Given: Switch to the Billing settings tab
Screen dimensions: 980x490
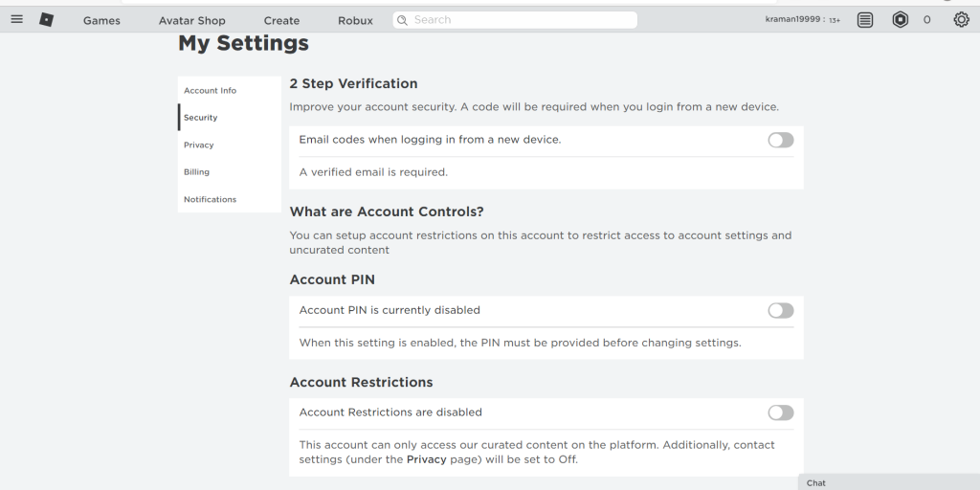Looking at the screenshot, I should tap(196, 172).
